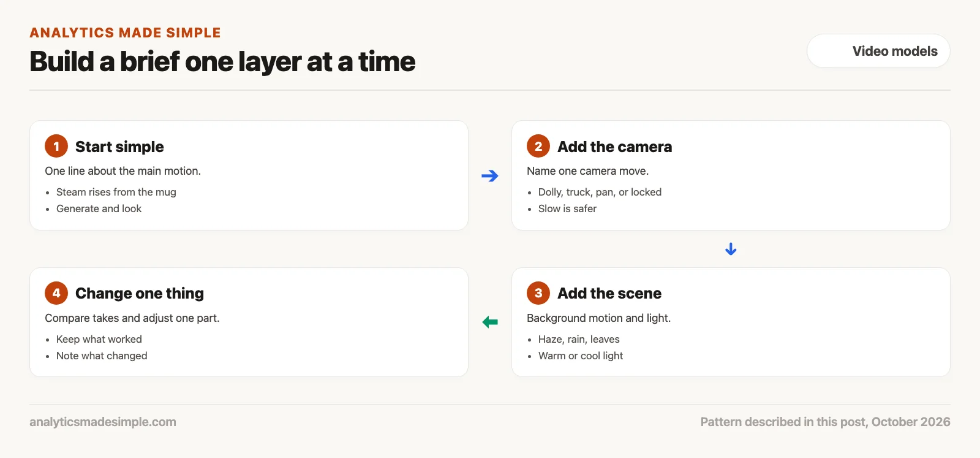Open the analyticsmadesimple.com footer link
The height and width of the screenshot is (458, 980).
[103, 422]
